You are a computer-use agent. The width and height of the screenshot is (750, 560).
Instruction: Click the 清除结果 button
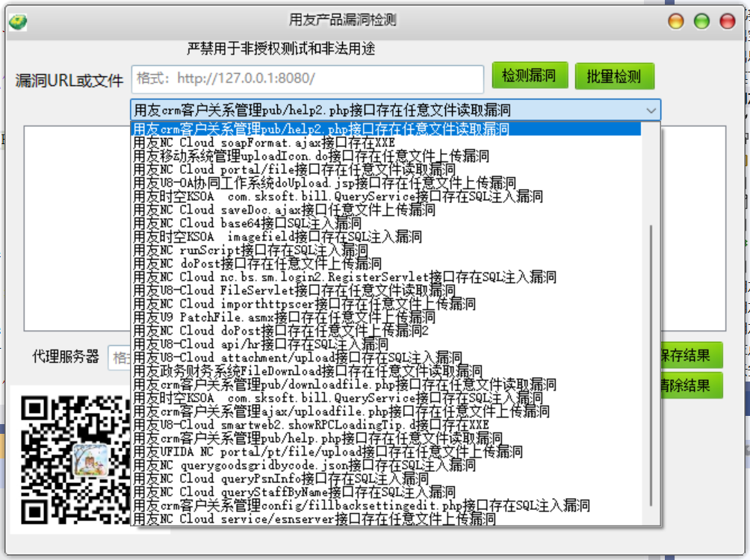692,385
